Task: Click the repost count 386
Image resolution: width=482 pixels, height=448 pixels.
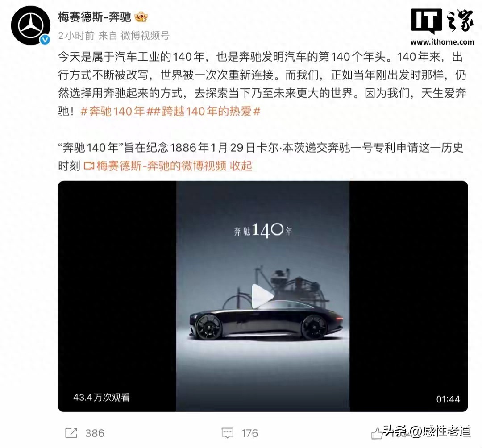Action: [x=95, y=433]
